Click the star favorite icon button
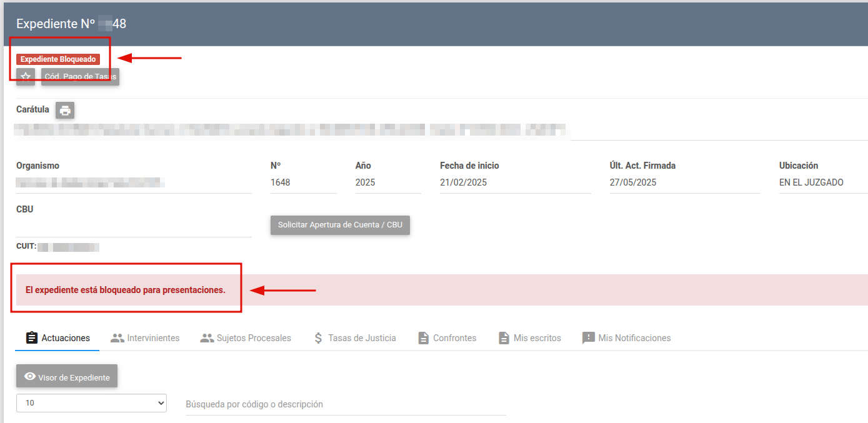 click(x=26, y=77)
